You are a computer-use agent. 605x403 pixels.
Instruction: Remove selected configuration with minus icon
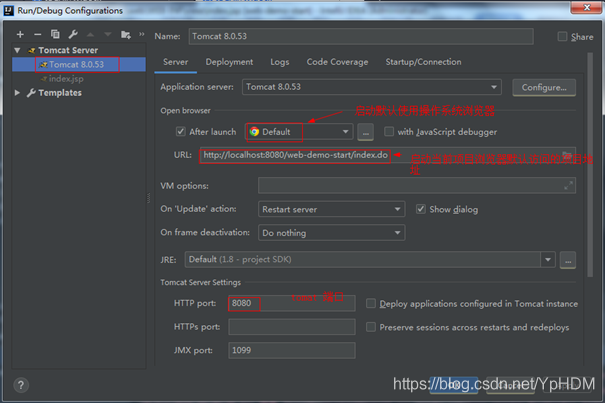tap(37, 35)
